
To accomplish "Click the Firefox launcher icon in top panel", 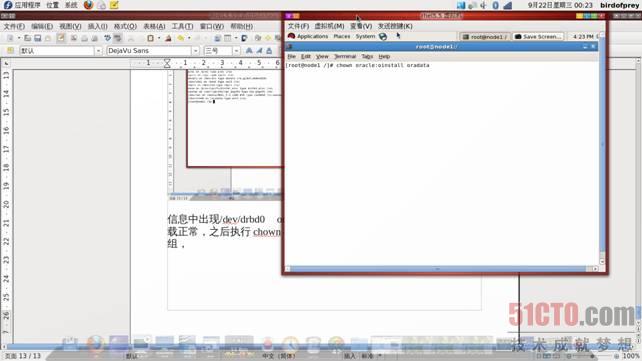I will click(x=88, y=5).
